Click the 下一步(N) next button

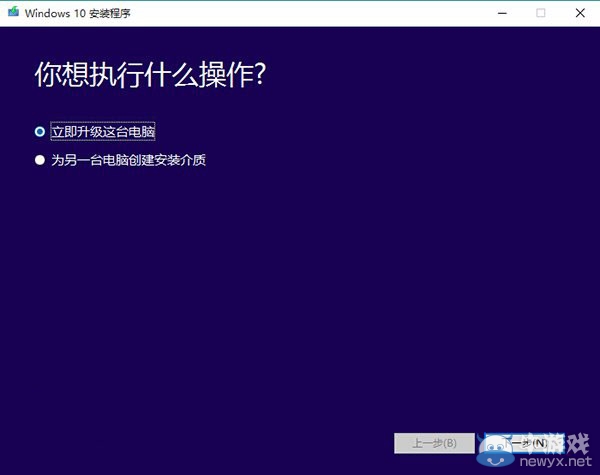(x=524, y=443)
